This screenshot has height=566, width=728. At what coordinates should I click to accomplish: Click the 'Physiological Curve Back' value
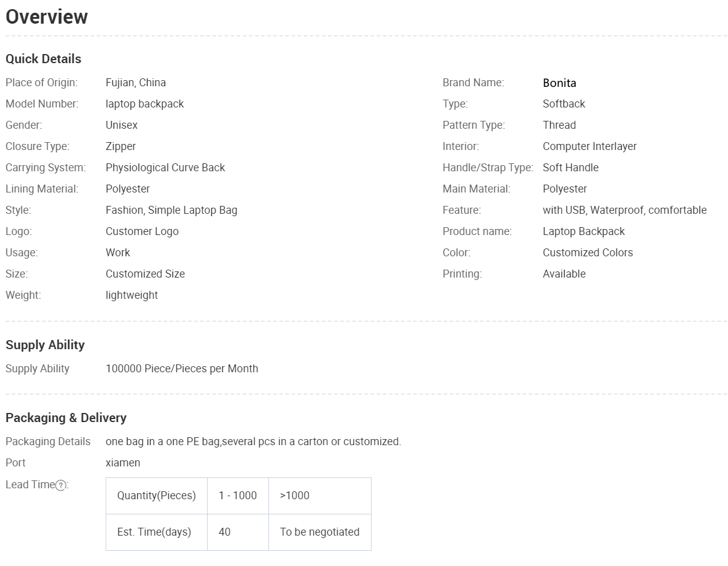click(165, 168)
